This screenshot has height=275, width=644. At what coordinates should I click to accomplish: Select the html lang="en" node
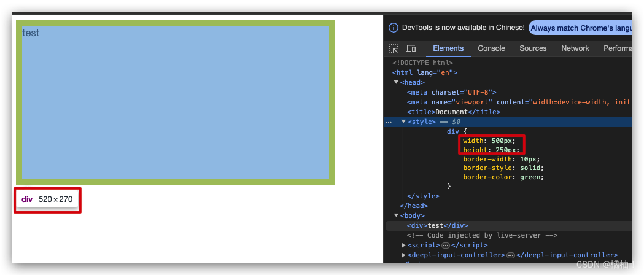tap(425, 72)
